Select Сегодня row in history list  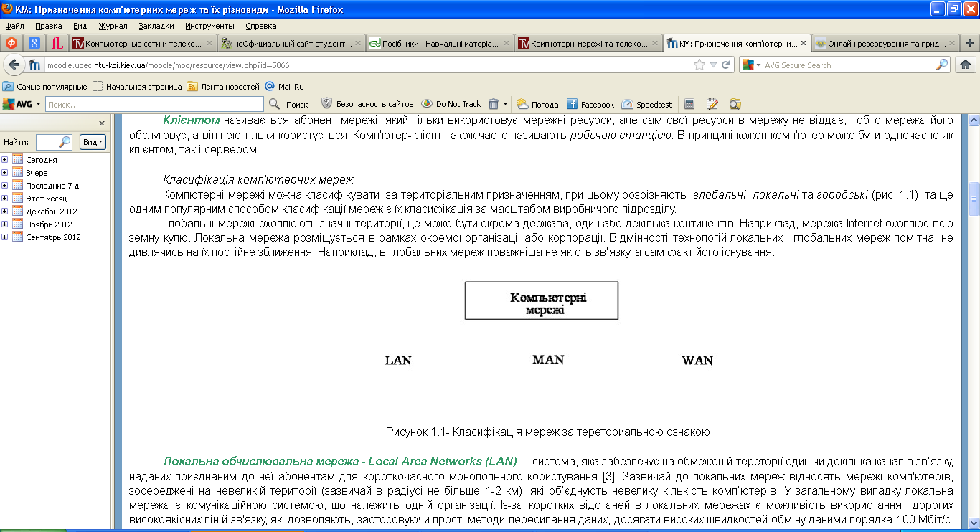57,160
